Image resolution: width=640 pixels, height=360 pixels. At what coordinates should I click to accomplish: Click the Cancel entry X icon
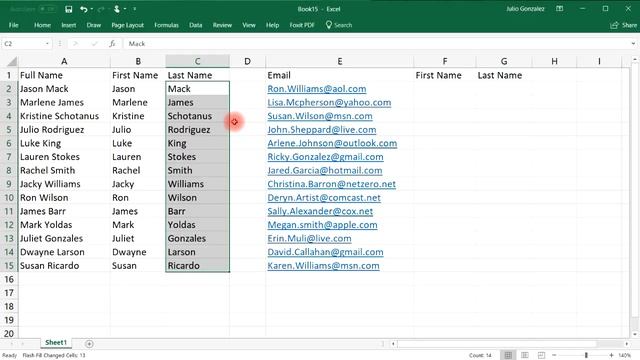tap(75, 44)
